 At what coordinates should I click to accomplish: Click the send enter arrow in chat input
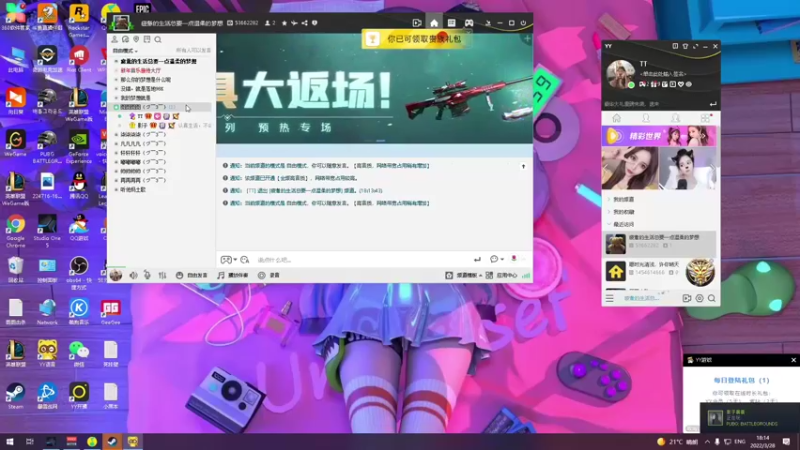click(477, 260)
